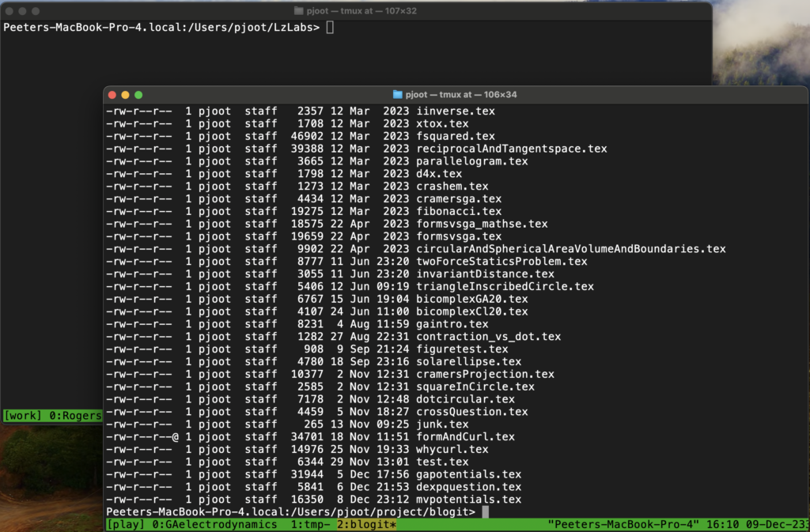
Task: Click the permissions string with @ for formAndCurl.tex
Action: [x=142, y=436]
